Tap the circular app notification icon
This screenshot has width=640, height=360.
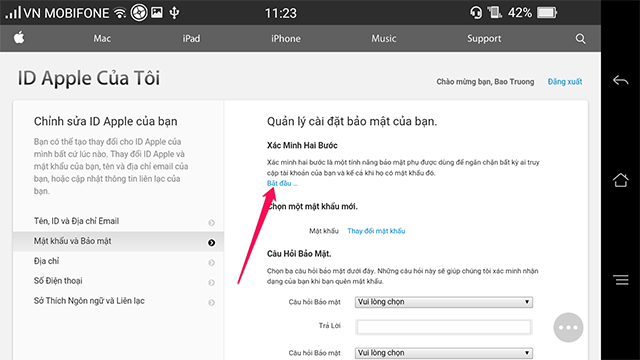[x=139, y=13]
